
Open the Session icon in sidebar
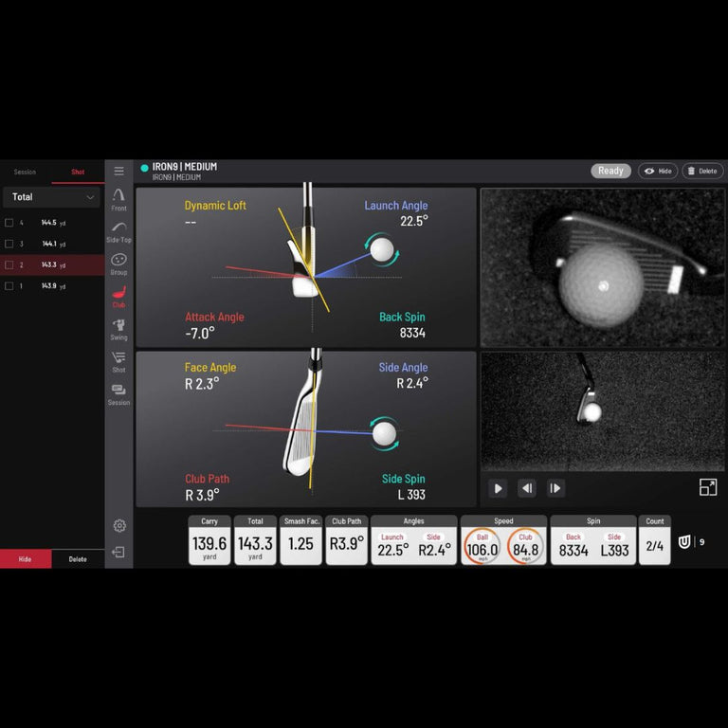tap(118, 394)
